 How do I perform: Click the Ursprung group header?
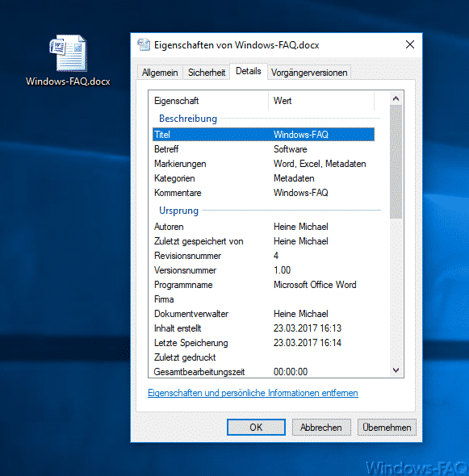point(178,211)
